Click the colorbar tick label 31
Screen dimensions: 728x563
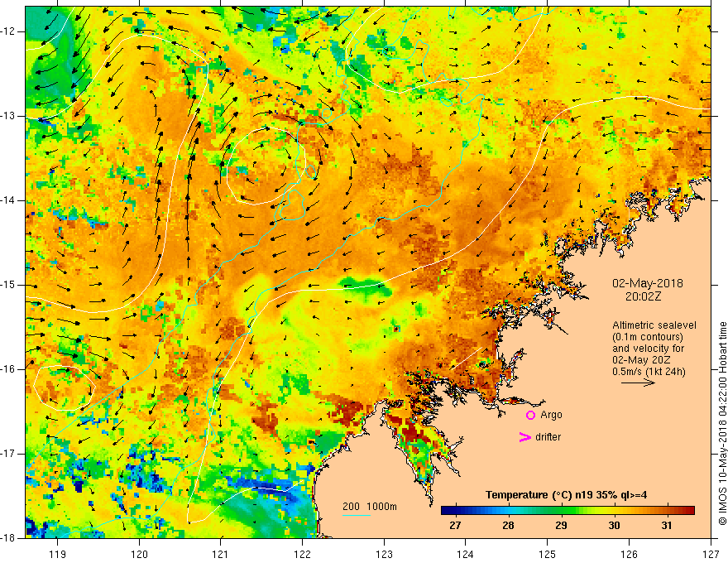click(x=667, y=526)
